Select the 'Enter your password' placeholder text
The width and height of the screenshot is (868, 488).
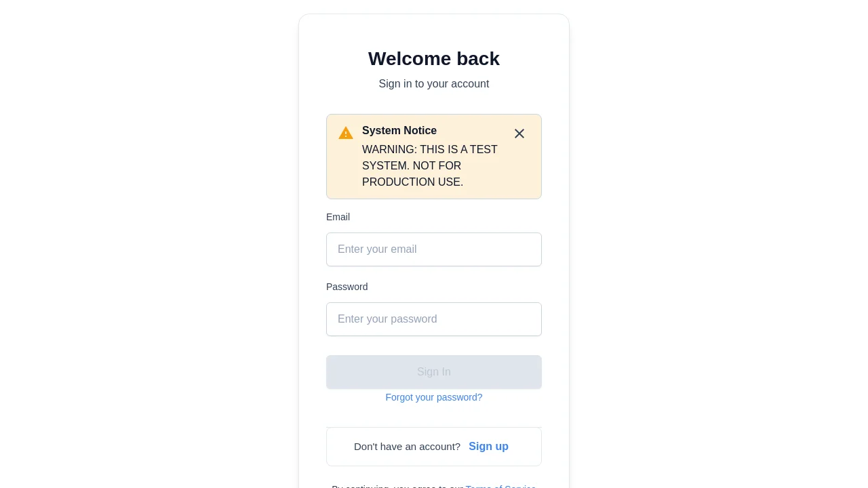click(x=387, y=319)
